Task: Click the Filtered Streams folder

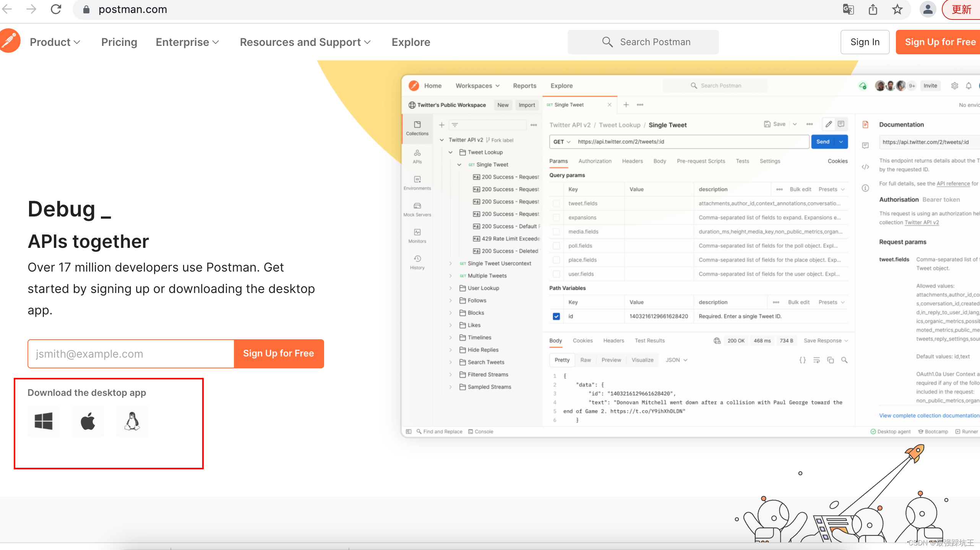Action: coord(484,374)
